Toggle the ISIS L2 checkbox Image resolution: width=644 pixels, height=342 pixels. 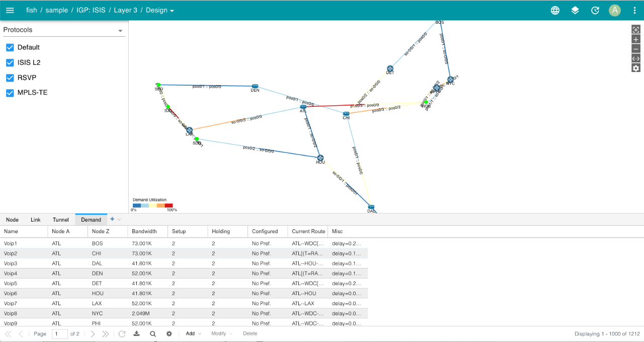pos(10,62)
